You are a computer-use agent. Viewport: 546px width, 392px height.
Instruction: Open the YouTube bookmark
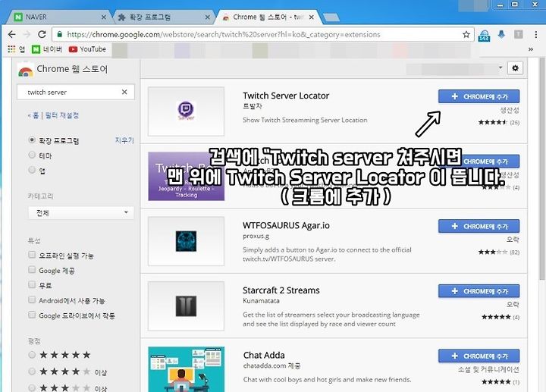87,49
